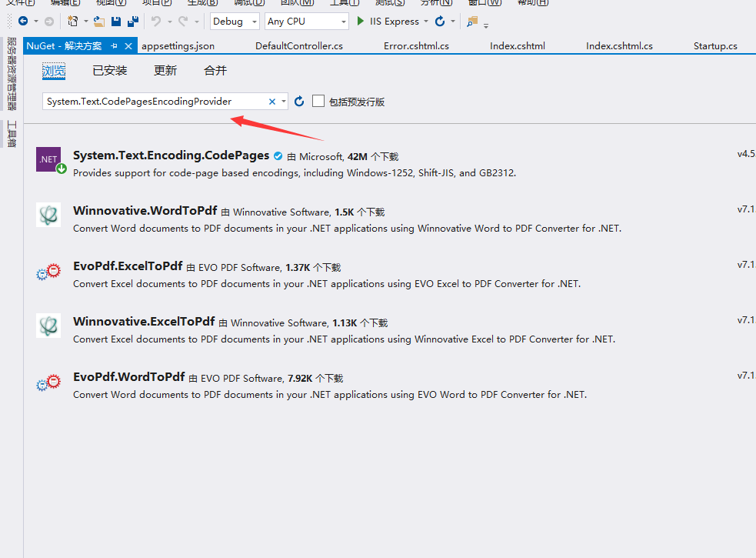Image resolution: width=756 pixels, height=558 pixels.
Task: Refresh the NuGet package search results
Action: click(299, 102)
